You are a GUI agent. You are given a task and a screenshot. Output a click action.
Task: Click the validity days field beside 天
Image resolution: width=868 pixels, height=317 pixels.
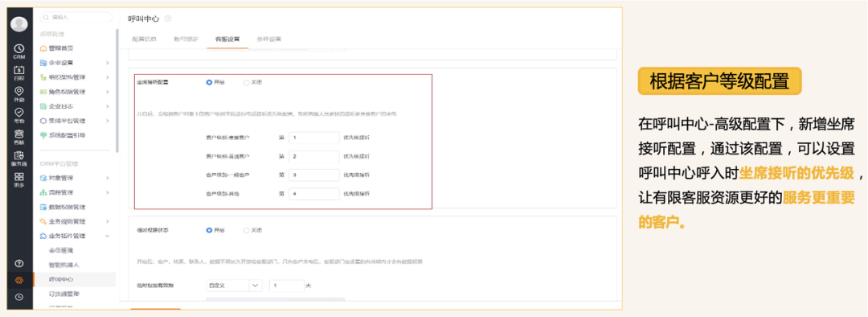(x=287, y=286)
